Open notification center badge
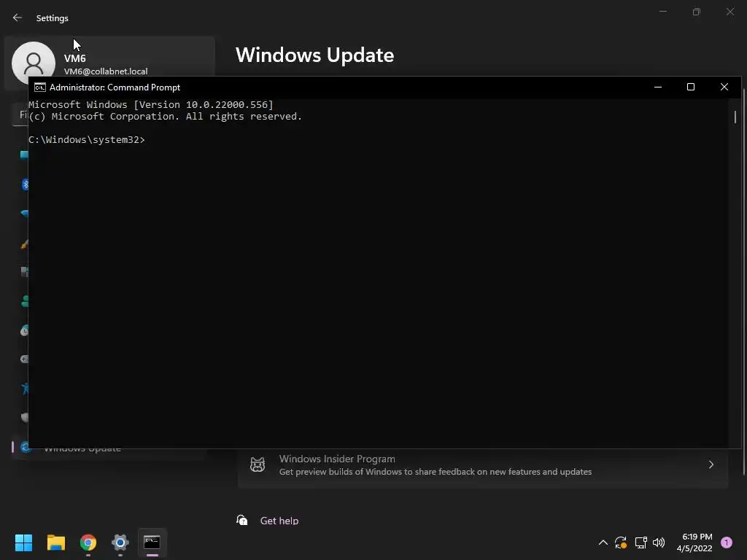747x560 pixels. click(x=727, y=542)
